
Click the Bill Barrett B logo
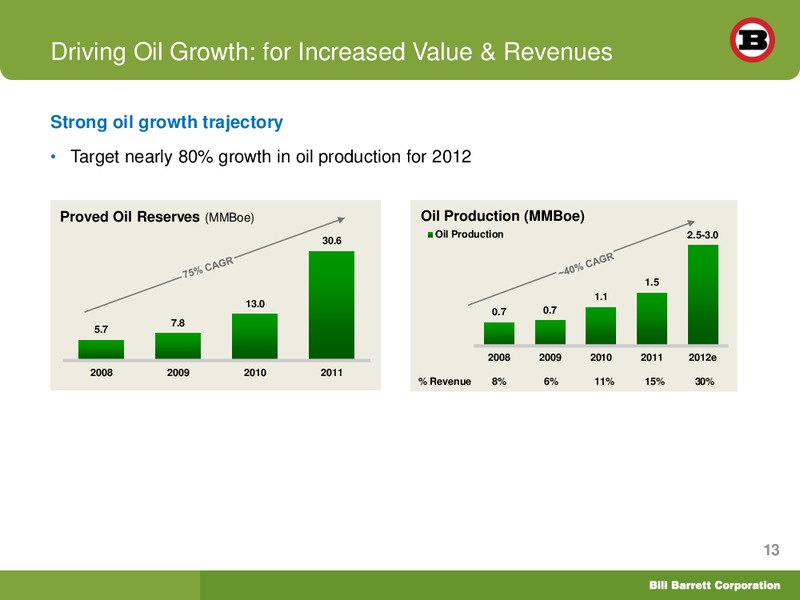click(752, 40)
